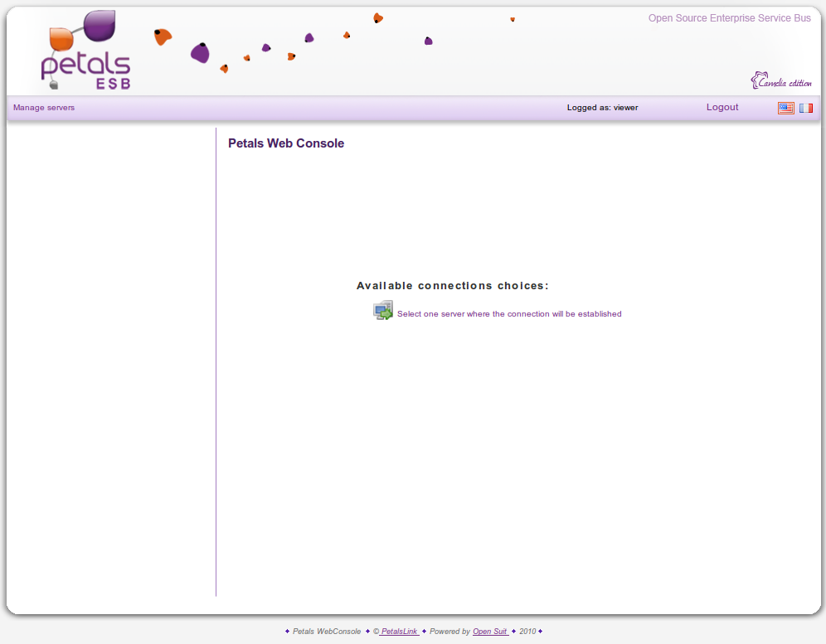The width and height of the screenshot is (826, 644).
Task: Select one server where connection is established
Action: [509, 314]
